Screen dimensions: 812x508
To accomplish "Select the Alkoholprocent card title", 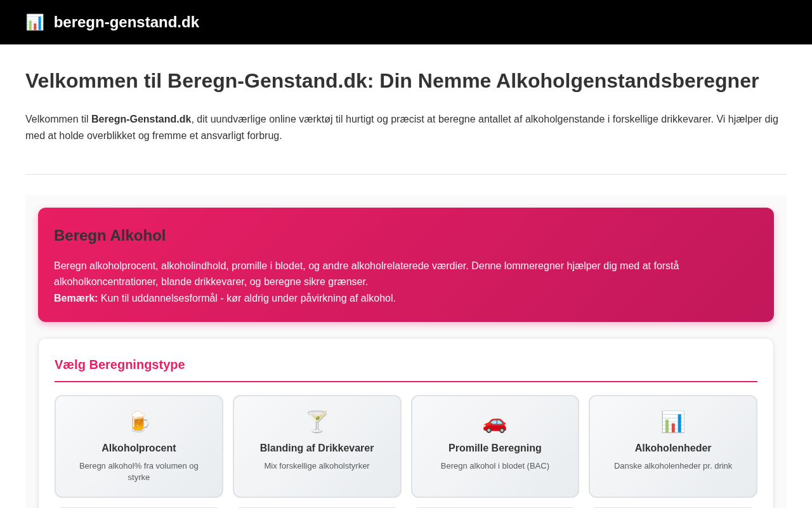I will (139, 448).
